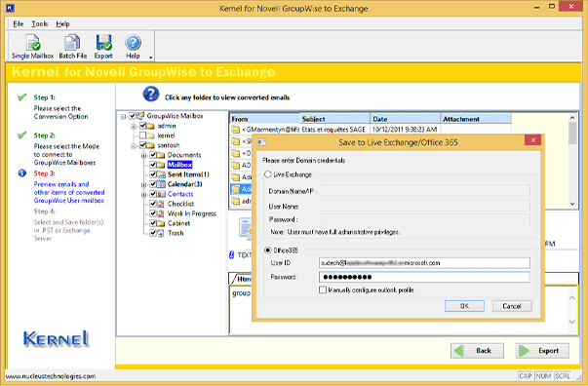Expand the Contacts tree node

point(143,195)
